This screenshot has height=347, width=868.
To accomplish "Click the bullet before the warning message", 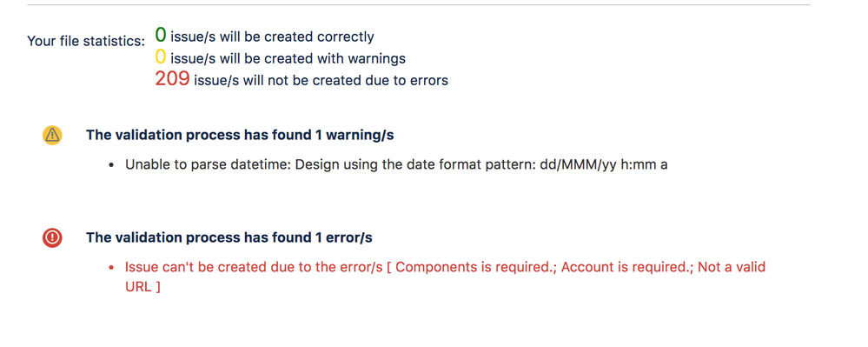I will [x=112, y=166].
